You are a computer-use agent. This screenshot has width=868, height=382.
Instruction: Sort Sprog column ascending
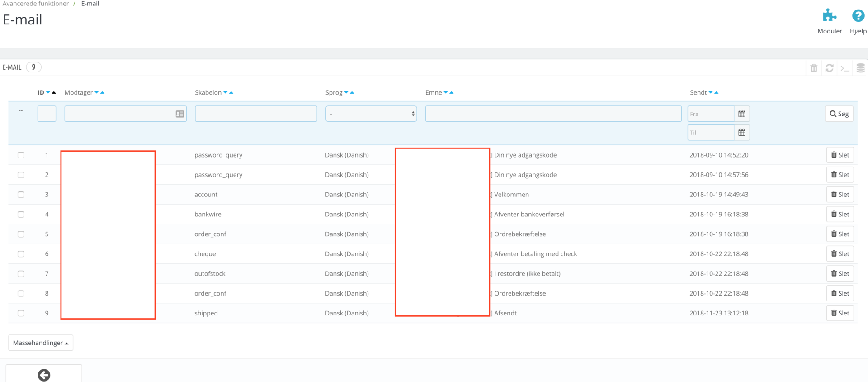click(x=352, y=92)
